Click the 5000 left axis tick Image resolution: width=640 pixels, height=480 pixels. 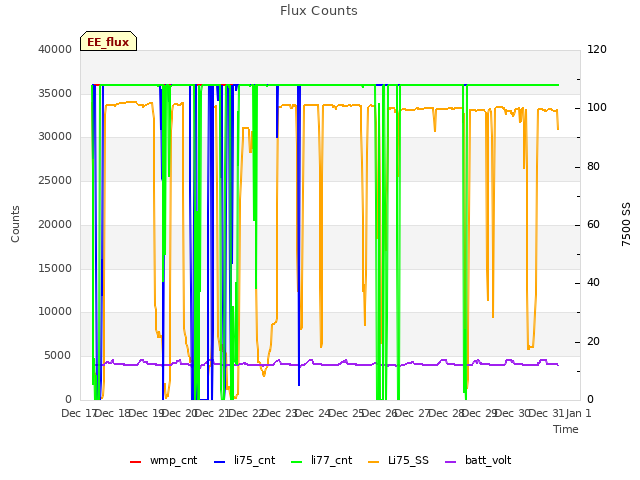58,356
